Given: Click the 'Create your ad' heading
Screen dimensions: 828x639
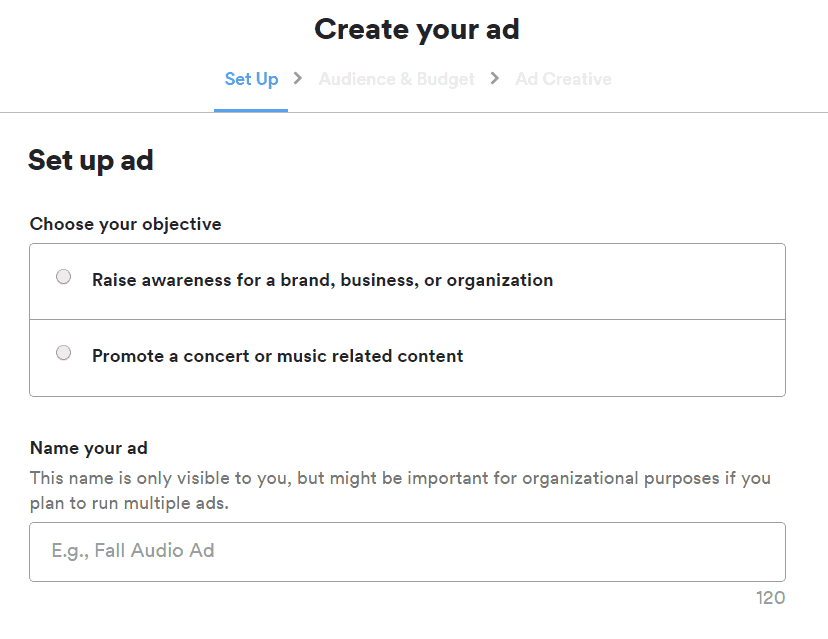Looking at the screenshot, I should [x=416, y=29].
